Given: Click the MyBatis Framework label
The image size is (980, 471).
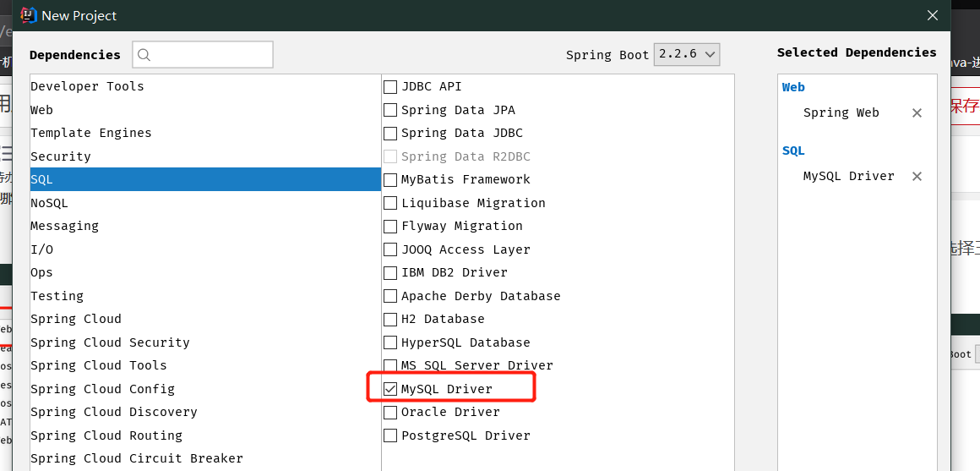Looking at the screenshot, I should [x=465, y=180].
